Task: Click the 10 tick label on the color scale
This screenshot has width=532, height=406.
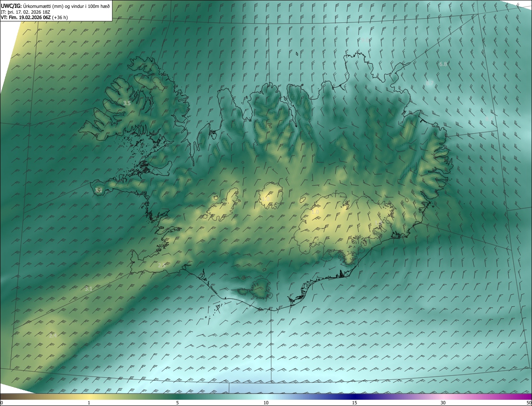Action: pos(266,403)
